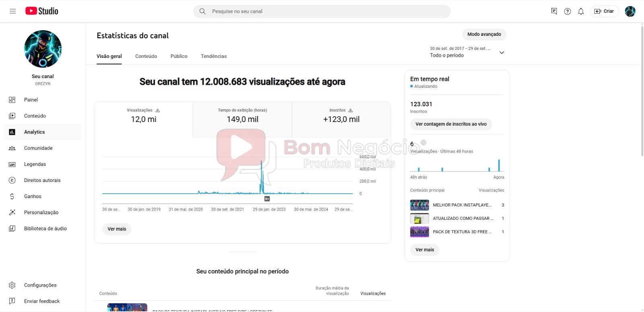Open the notifications bell

pos(581,11)
